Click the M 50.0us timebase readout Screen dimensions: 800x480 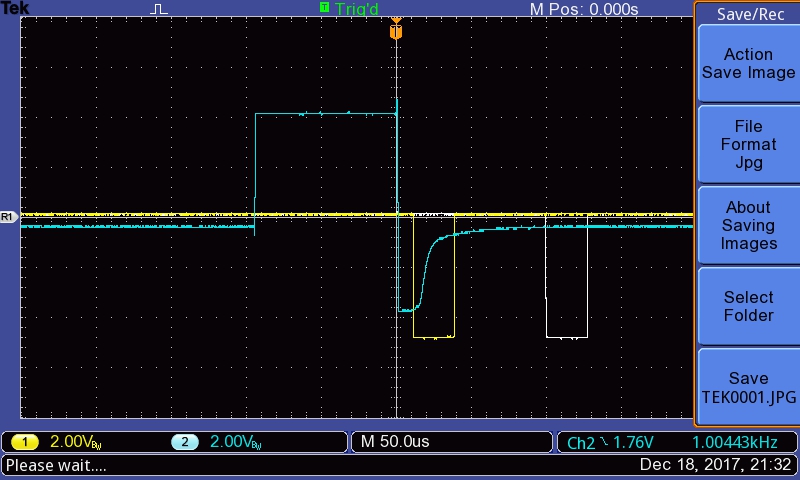pos(395,441)
